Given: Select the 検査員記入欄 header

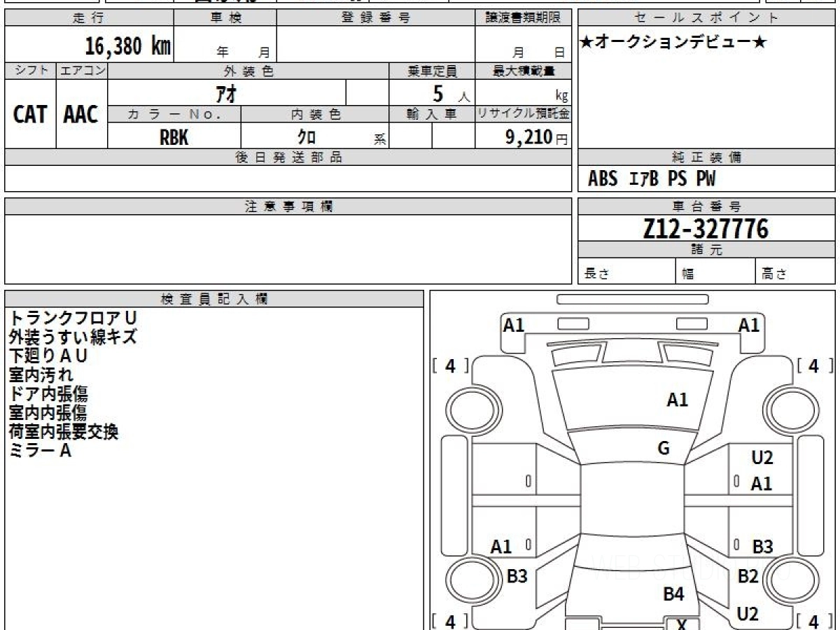Looking at the screenshot, I should 214,299.
